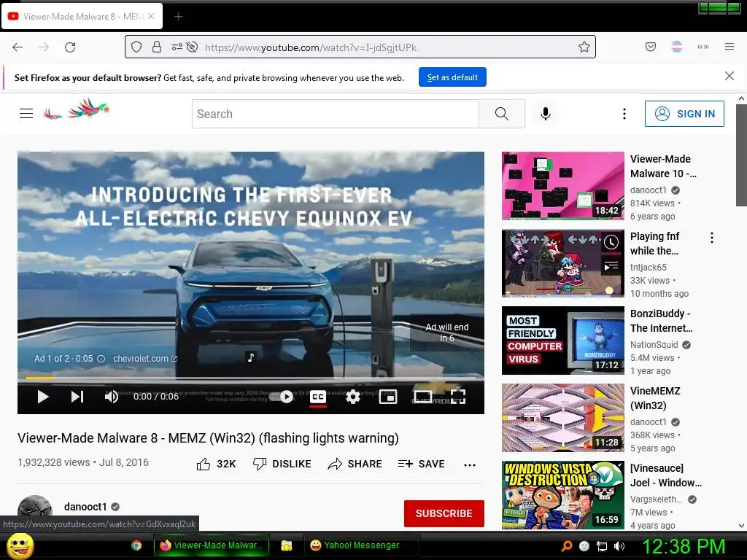The height and width of the screenshot is (560, 747).
Task: Add Playing fnf video to queue icon
Action: 611,266
